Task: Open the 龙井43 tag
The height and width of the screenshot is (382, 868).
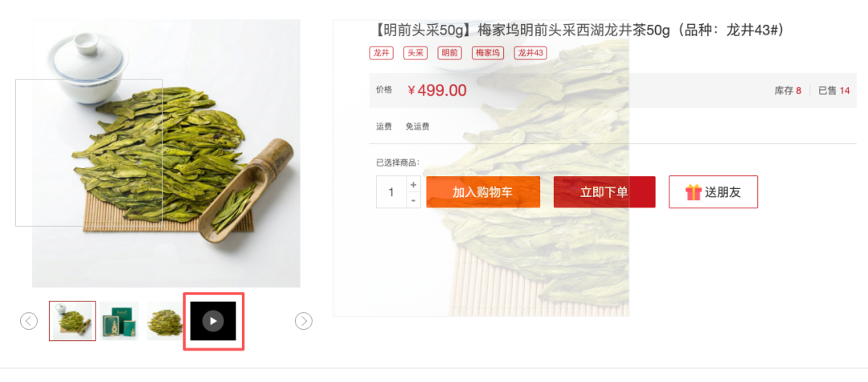Action: click(530, 53)
